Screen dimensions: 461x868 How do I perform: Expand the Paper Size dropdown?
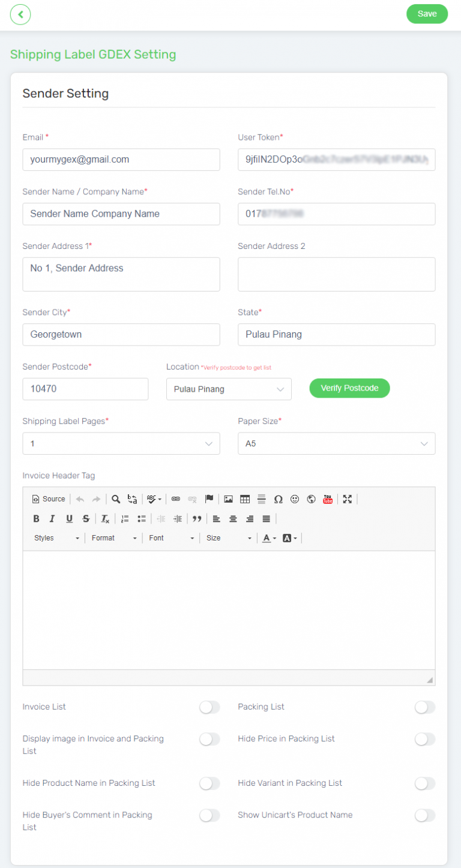click(x=336, y=443)
